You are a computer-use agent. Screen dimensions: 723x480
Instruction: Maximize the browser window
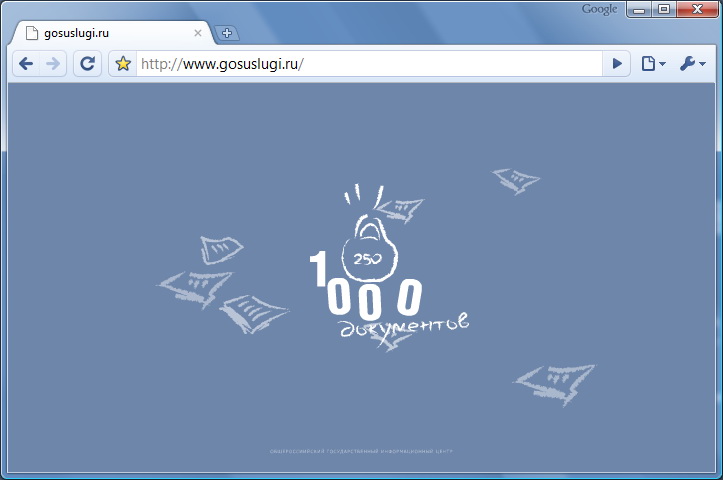(664, 10)
